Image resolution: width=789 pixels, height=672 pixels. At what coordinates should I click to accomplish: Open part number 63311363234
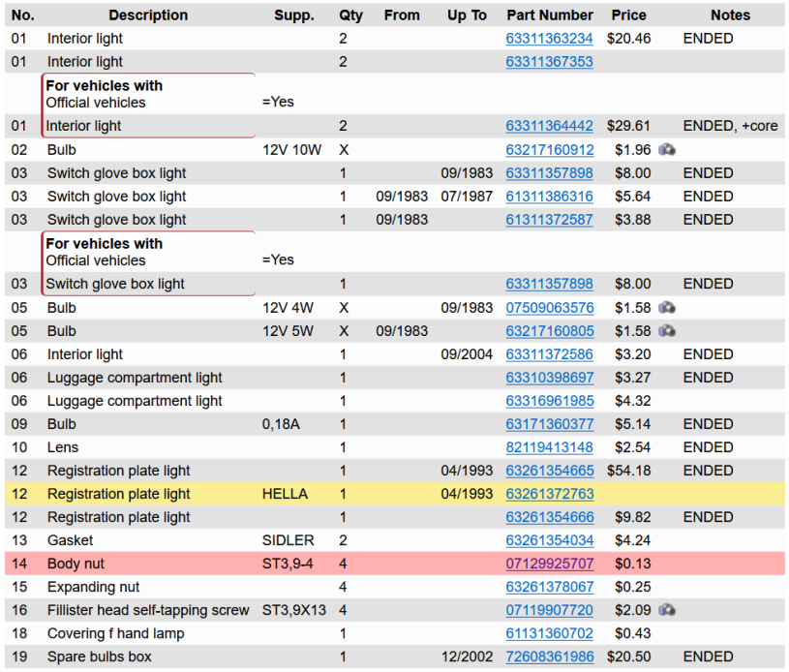(549, 39)
